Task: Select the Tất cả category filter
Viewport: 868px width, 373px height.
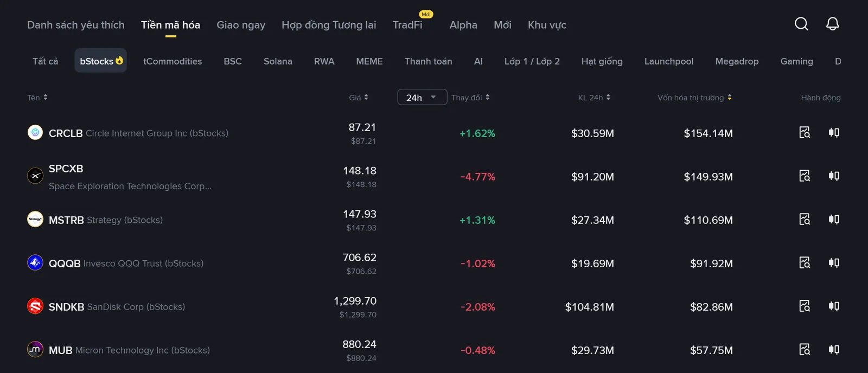Action: (x=45, y=61)
